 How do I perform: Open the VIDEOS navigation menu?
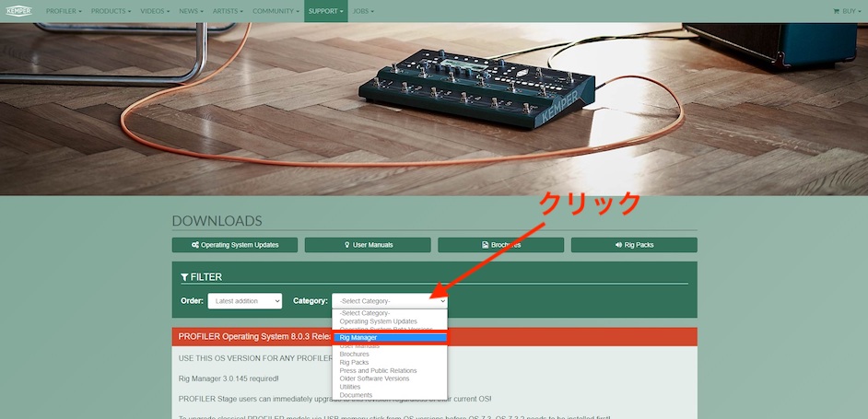pos(155,11)
